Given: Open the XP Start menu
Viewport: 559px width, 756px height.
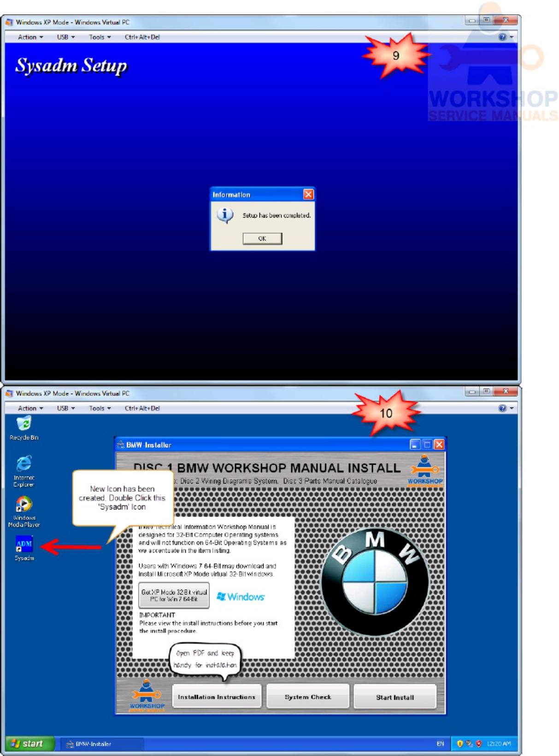Looking at the screenshot, I should [x=29, y=744].
